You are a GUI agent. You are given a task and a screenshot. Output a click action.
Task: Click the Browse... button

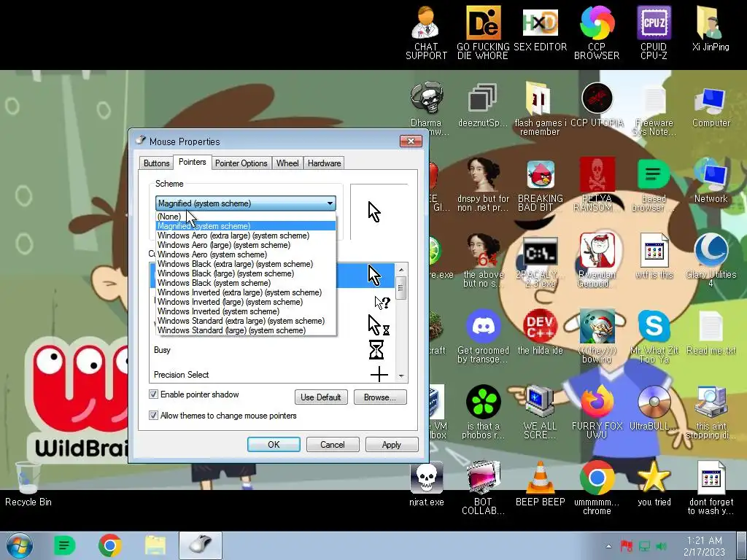click(379, 397)
